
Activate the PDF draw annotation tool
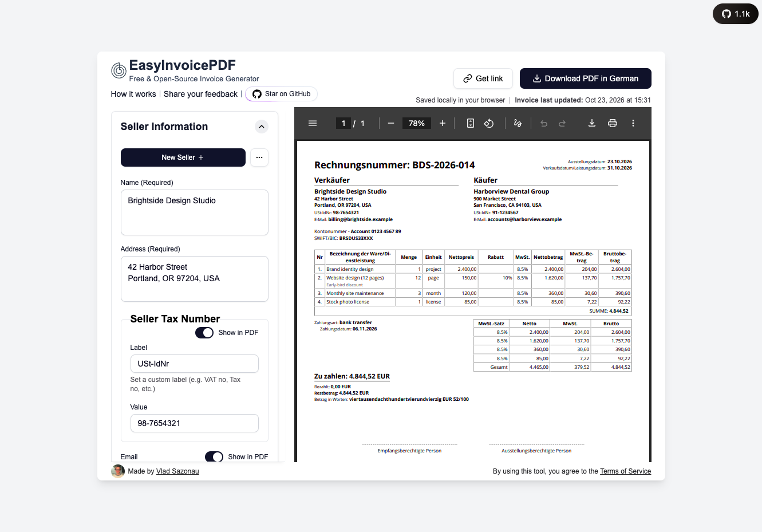pos(518,123)
